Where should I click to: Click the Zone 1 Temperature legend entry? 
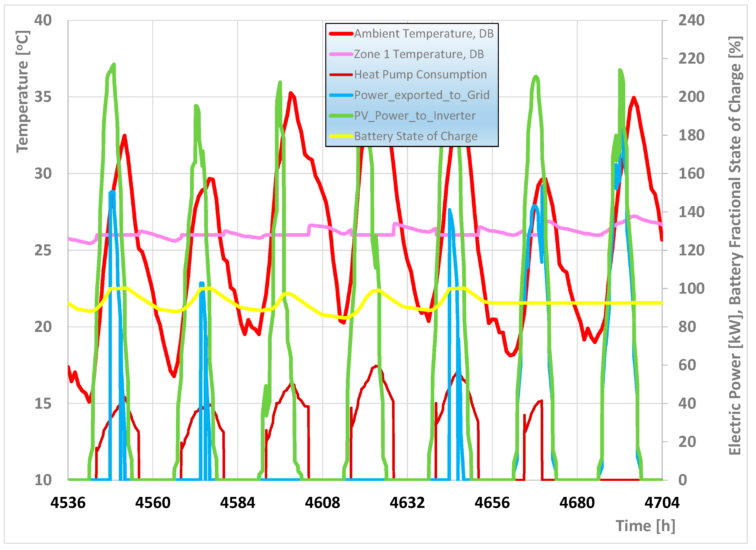418,54
